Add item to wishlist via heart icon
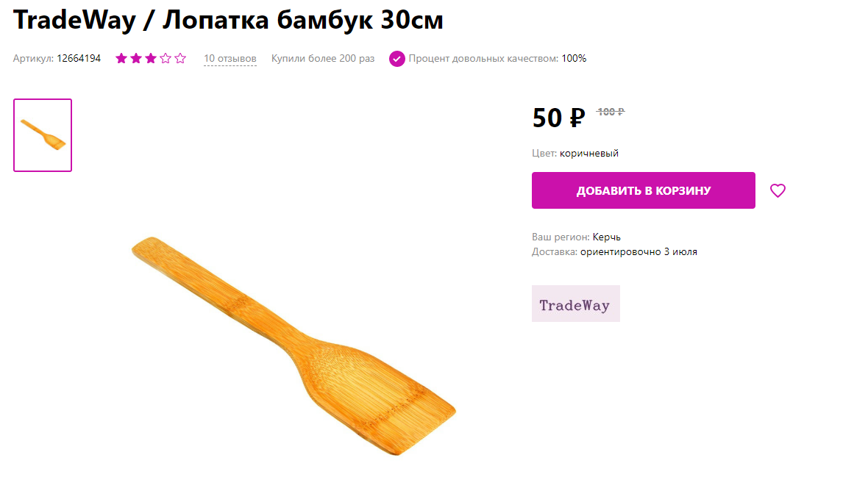This screenshot has width=868, height=491. [x=778, y=191]
